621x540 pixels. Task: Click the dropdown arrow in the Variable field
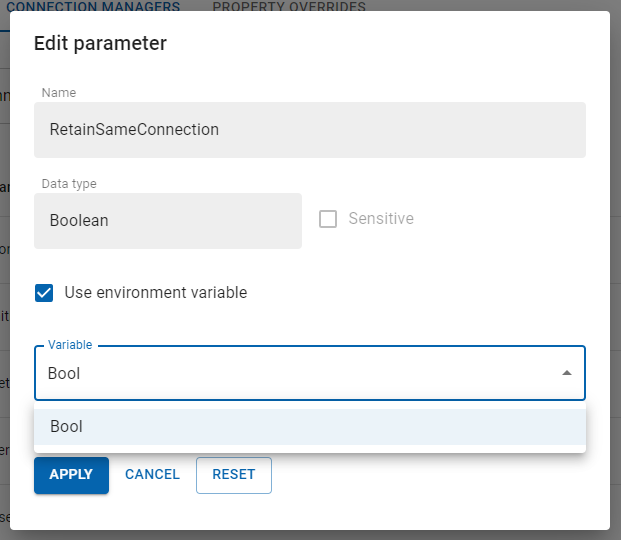coord(567,373)
